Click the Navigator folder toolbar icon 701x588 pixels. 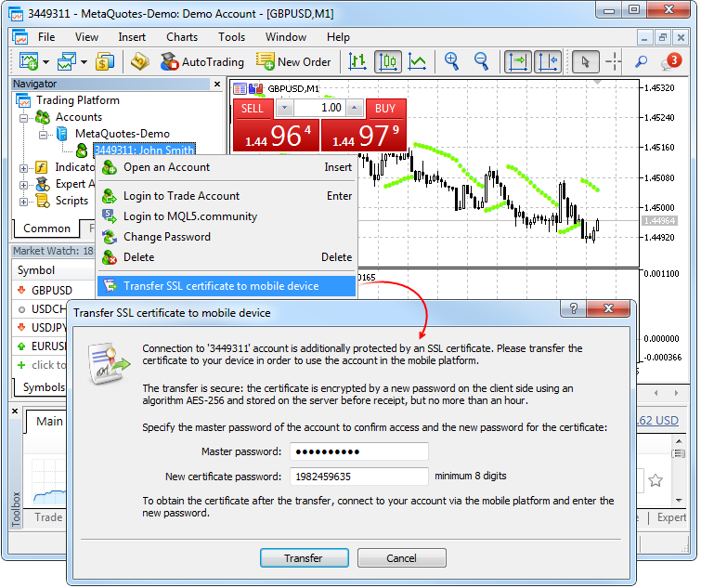[x=140, y=61]
